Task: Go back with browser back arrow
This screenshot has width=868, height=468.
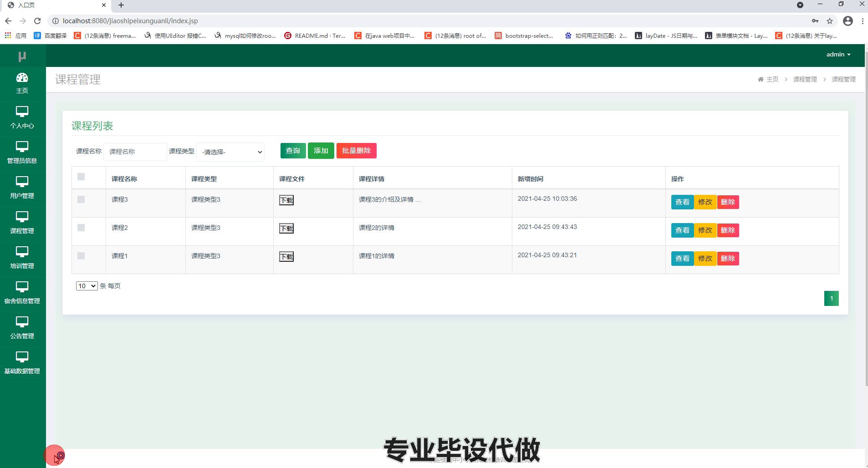Action: pos(8,21)
